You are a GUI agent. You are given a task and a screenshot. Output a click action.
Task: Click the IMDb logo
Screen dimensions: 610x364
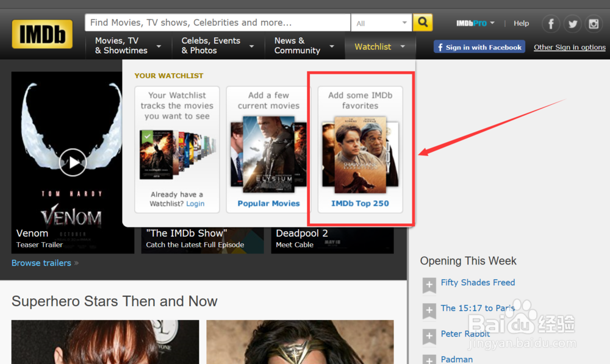[42, 34]
